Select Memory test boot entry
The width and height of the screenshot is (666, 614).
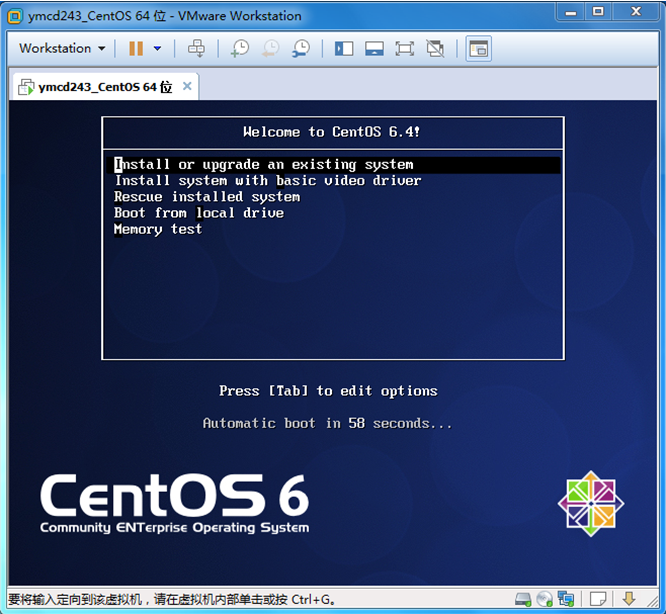(158, 229)
